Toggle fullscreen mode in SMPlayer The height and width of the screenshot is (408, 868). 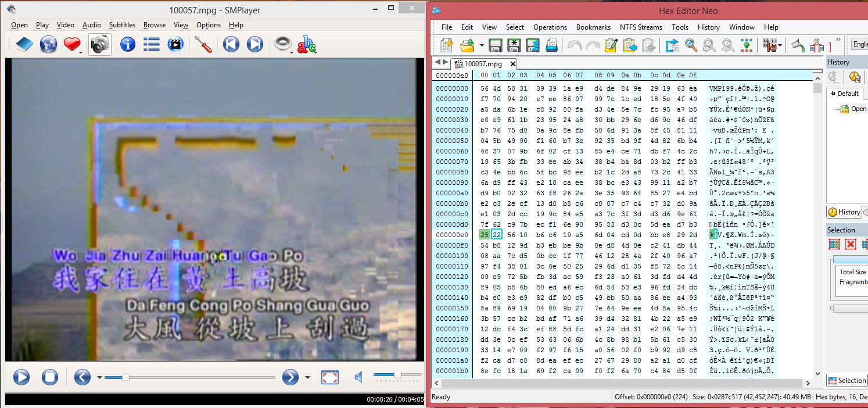pyautogui.click(x=330, y=377)
